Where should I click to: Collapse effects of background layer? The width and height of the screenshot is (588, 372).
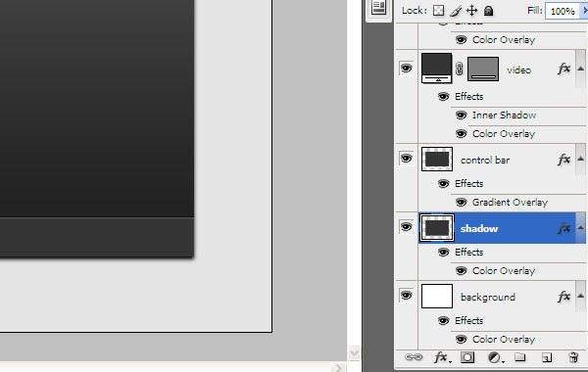pyautogui.click(x=580, y=296)
